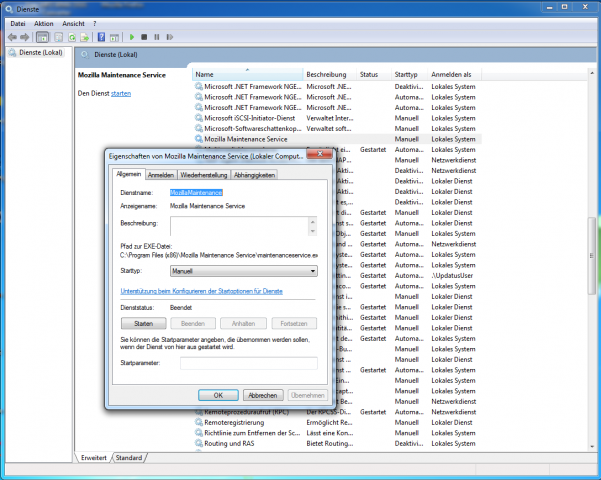Switch to the Wiederherstellung tab
This screenshot has height=480, width=601.
(204, 175)
